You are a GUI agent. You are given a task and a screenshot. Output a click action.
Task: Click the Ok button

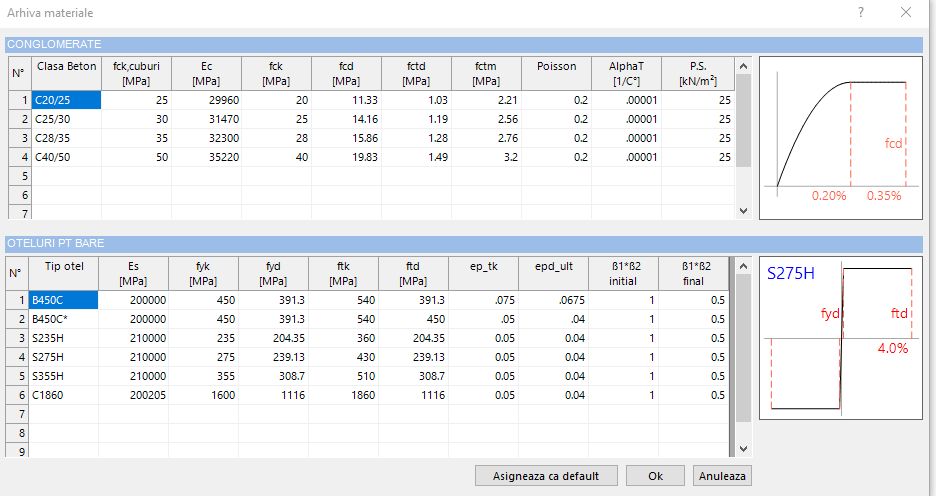(x=655, y=475)
